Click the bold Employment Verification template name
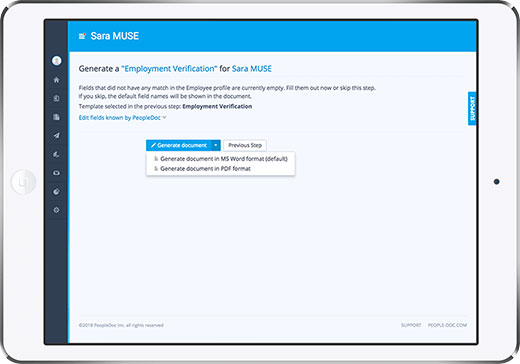This screenshot has width=520, height=364. [217, 106]
